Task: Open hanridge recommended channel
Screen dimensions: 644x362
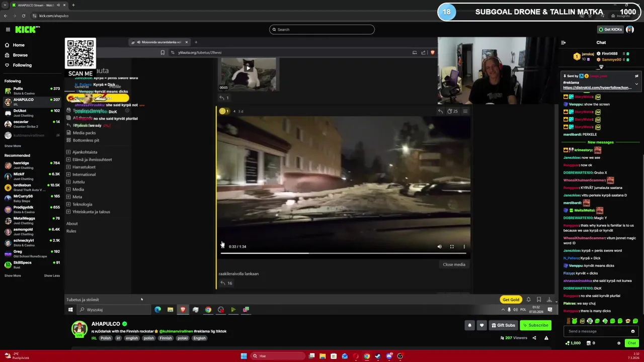Action: coord(32,165)
